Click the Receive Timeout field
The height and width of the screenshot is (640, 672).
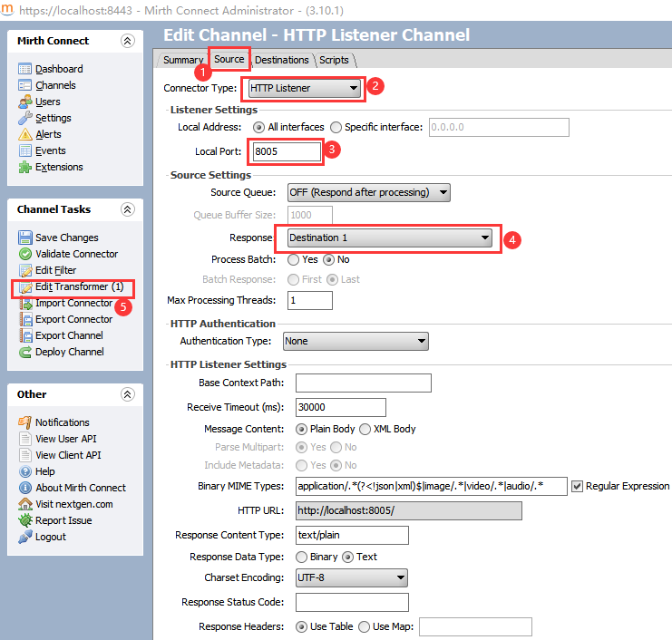[x=341, y=407]
